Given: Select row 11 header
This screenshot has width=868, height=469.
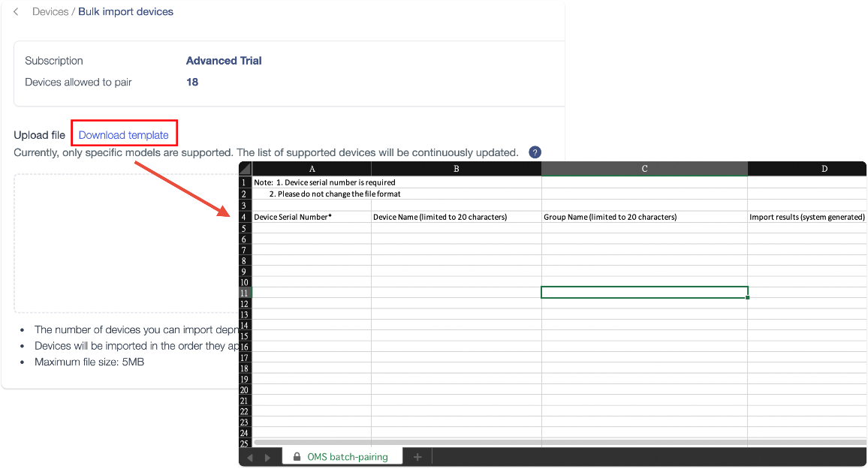Looking at the screenshot, I should [245, 293].
